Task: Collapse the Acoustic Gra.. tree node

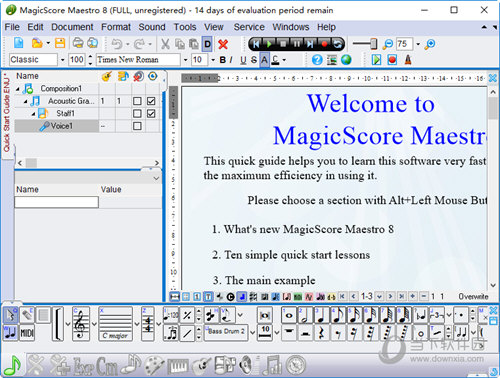Action: (26, 101)
